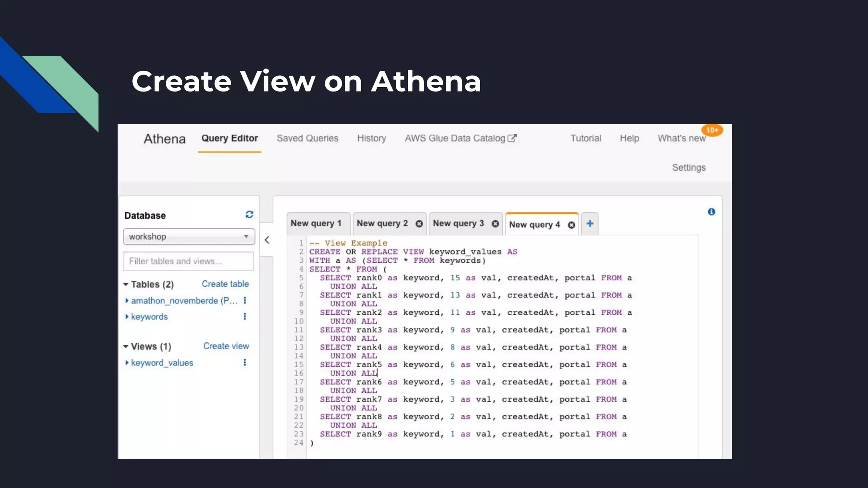Open the workshop database dropdown
868x488 pixels.
coord(189,236)
